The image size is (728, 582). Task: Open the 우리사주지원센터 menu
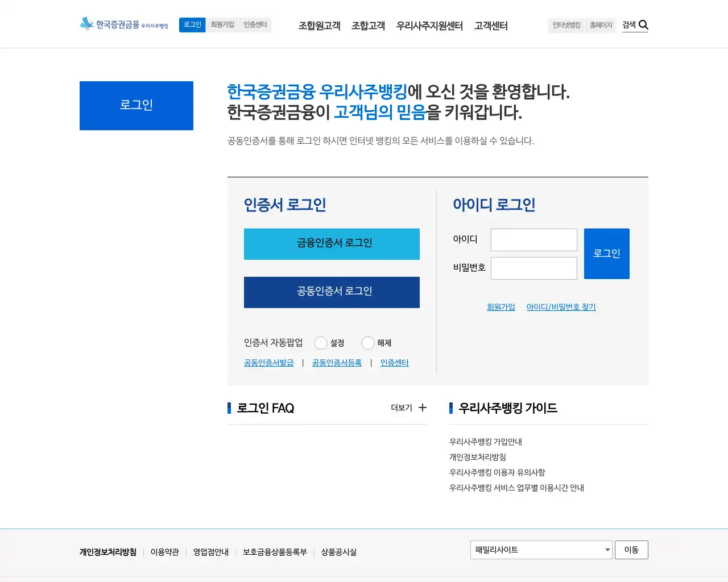429,26
